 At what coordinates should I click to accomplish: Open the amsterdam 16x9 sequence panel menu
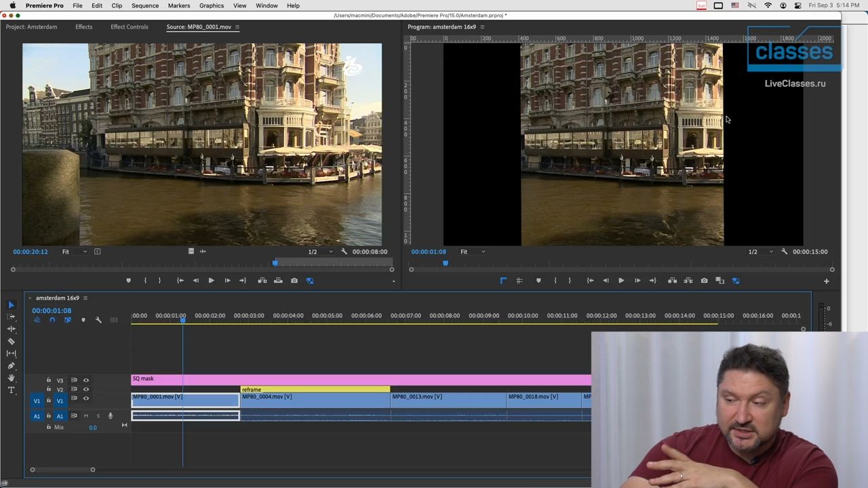coord(85,298)
